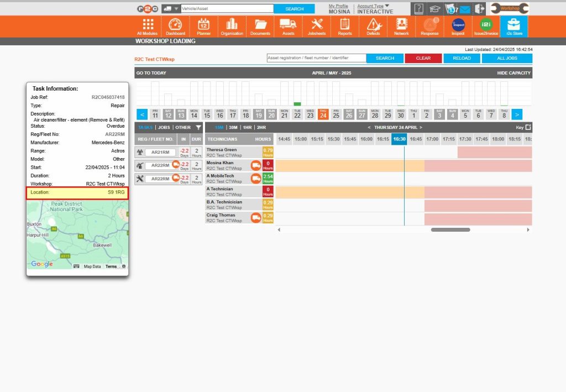Toggle HIDE CAPACITY on the planner
The image size is (566, 392).
[513, 72]
